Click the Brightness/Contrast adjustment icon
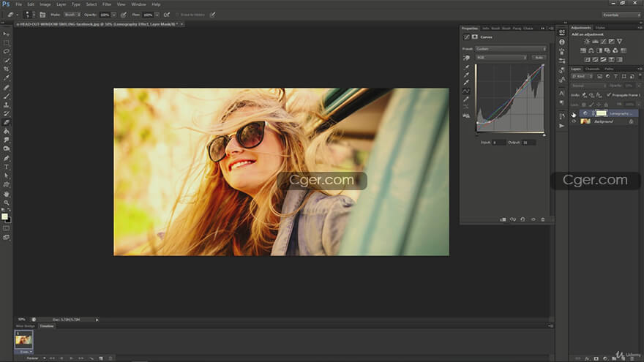644x362 pixels. pos(587,42)
